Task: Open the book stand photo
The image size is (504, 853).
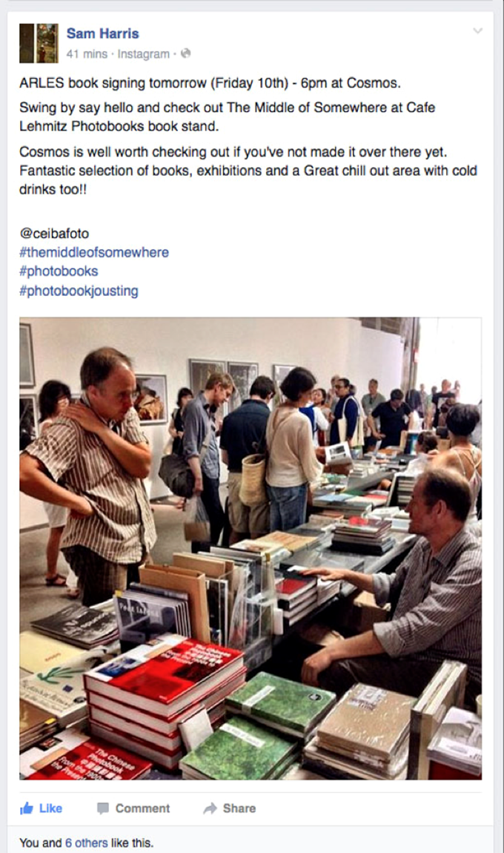Action: (x=251, y=548)
